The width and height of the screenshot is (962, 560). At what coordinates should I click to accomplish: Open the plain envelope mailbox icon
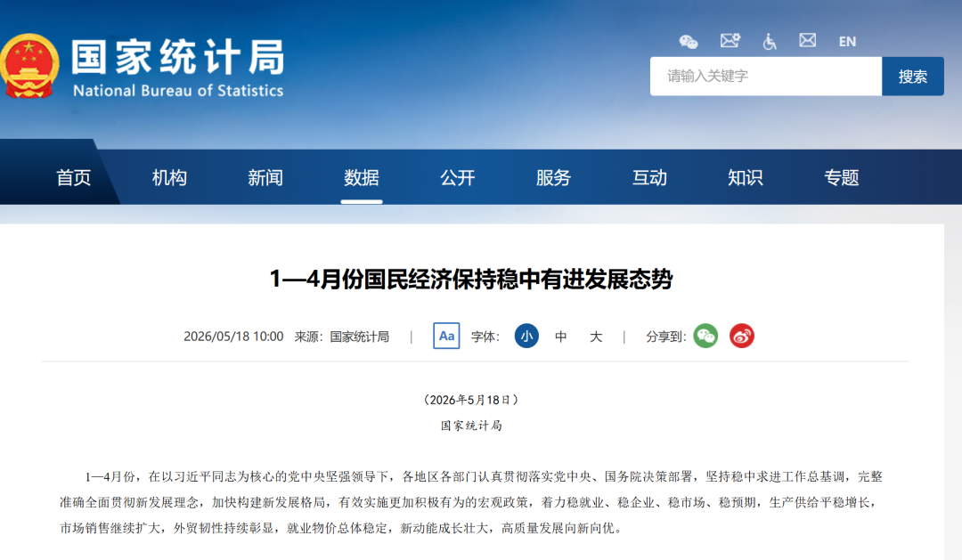tap(807, 40)
